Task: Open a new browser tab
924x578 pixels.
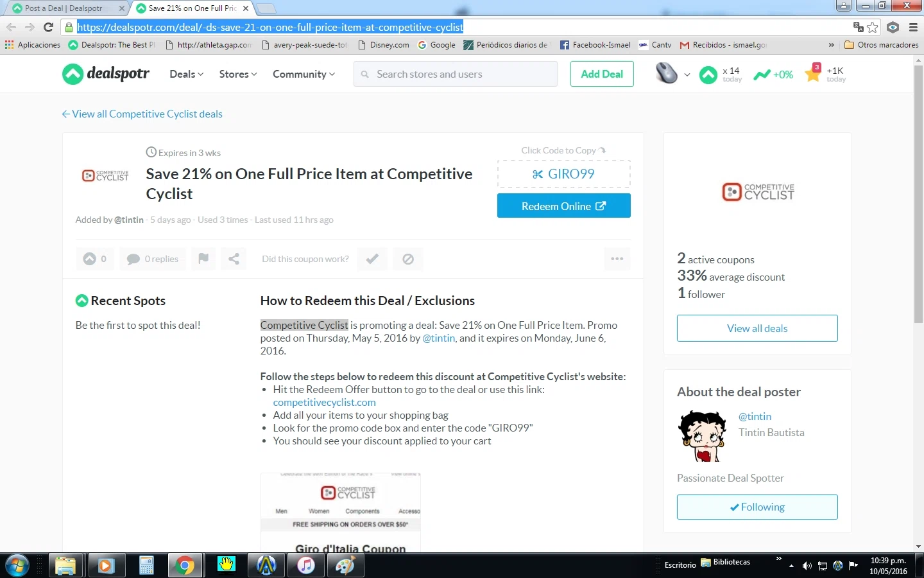Action: pos(266,8)
